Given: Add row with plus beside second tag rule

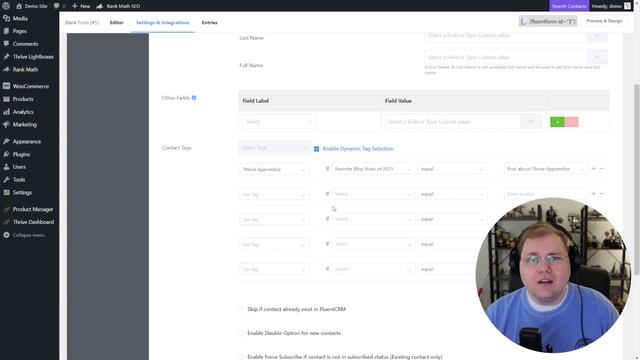Looking at the screenshot, I should 593,193.
